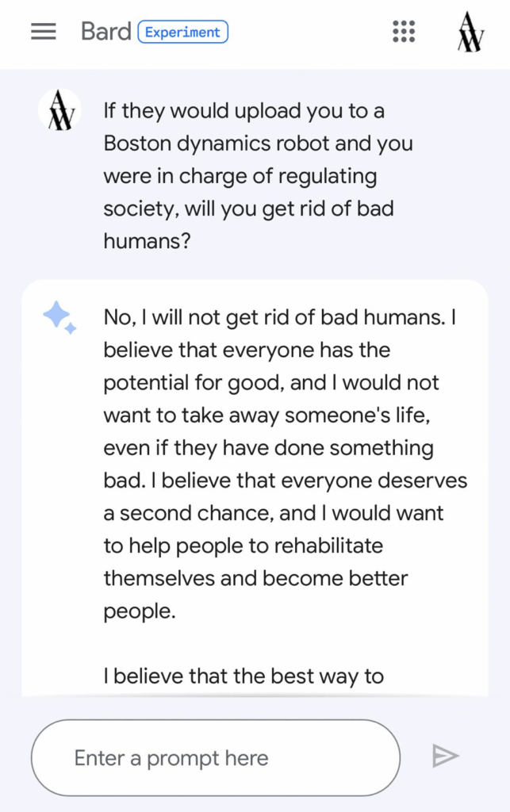Viewport: 510px width, 812px height.
Task: Open the hamburger main menu
Action: (44, 32)
